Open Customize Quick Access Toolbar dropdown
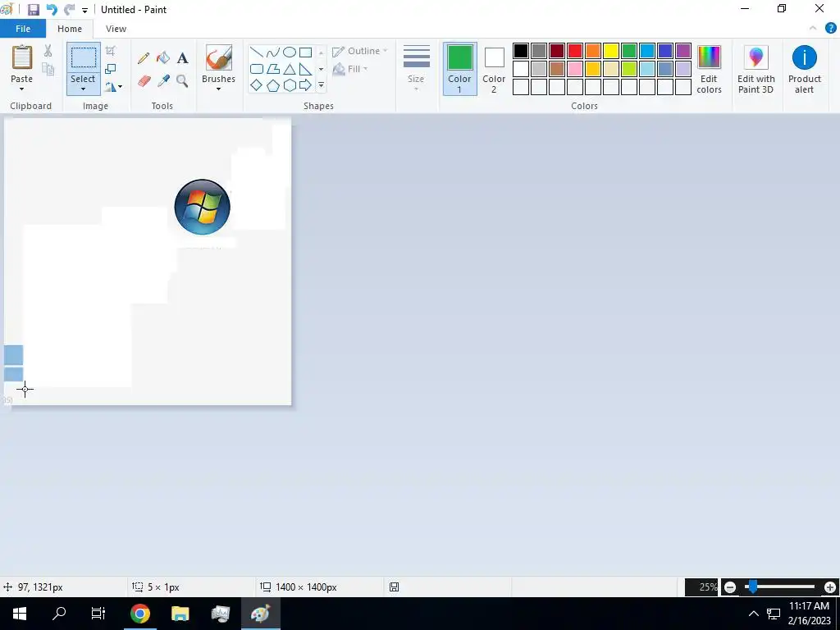 [x=84, y=10]
